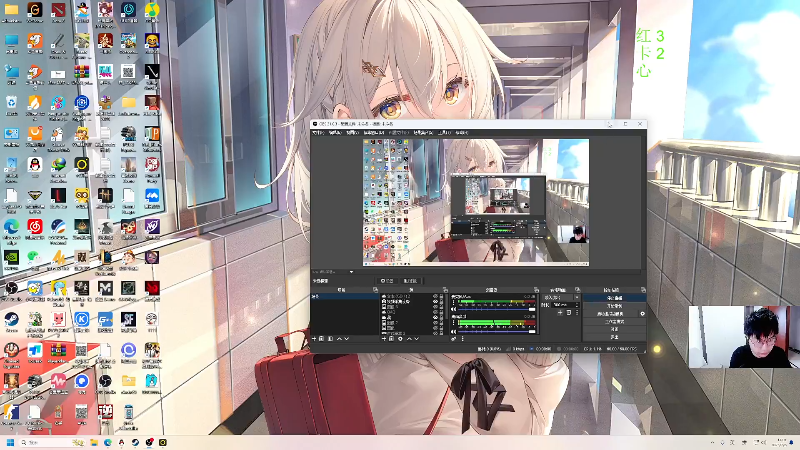Screen dimensions: 800x450
Task: Pop out the Audio Mixer dock panel
Action: [536, 290]
